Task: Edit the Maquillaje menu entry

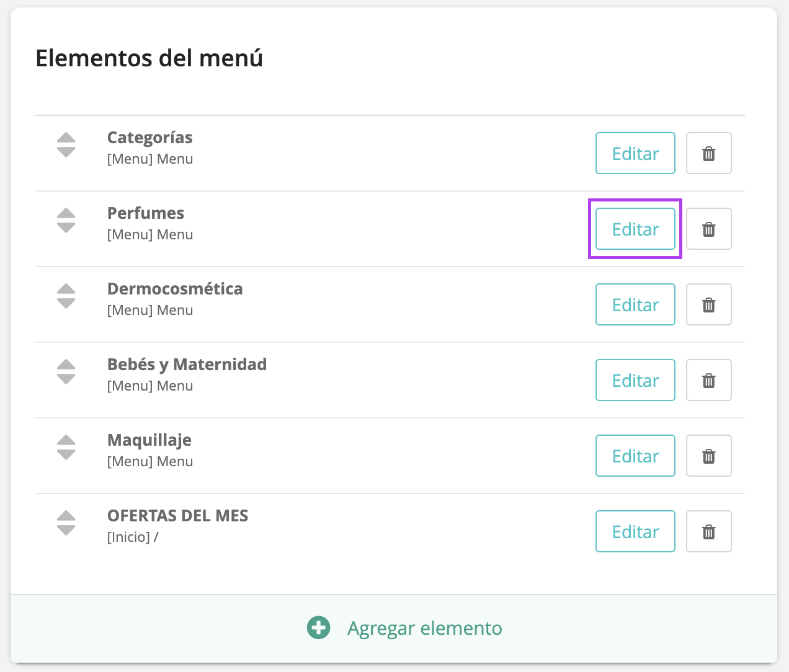Action: tap(635, 456)
